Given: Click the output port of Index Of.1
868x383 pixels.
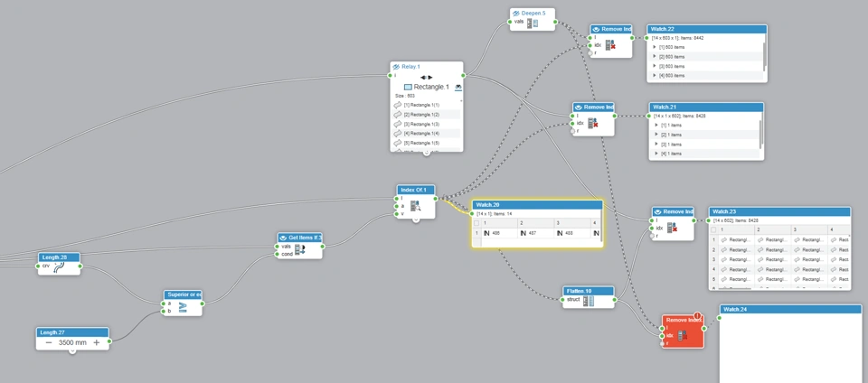Looking at the screenshot, I should [x=436, y=198].
